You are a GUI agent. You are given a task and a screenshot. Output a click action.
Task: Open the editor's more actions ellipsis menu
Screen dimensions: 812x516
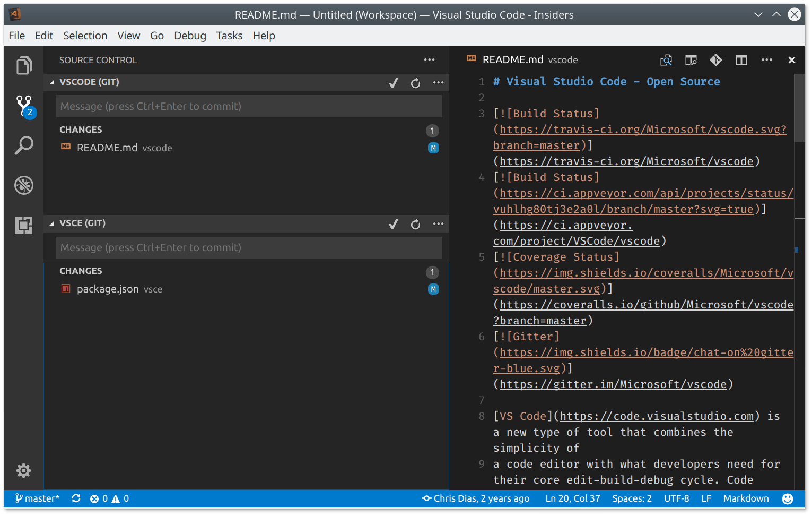click(767, 60)
